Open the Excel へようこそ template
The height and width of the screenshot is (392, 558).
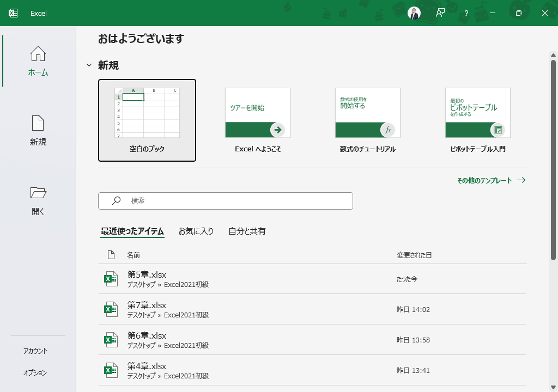(x=258, y=120)
